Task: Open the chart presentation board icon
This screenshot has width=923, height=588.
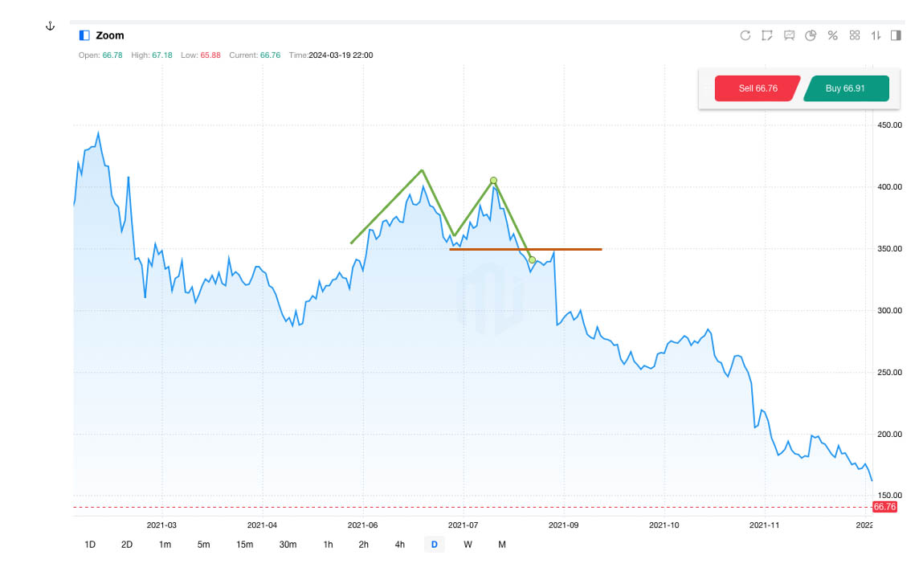Action: point(789,35)
